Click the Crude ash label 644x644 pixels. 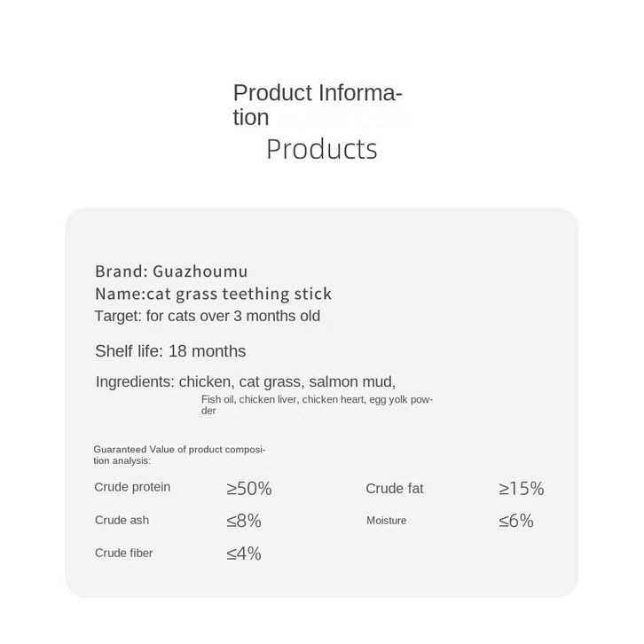122,520
